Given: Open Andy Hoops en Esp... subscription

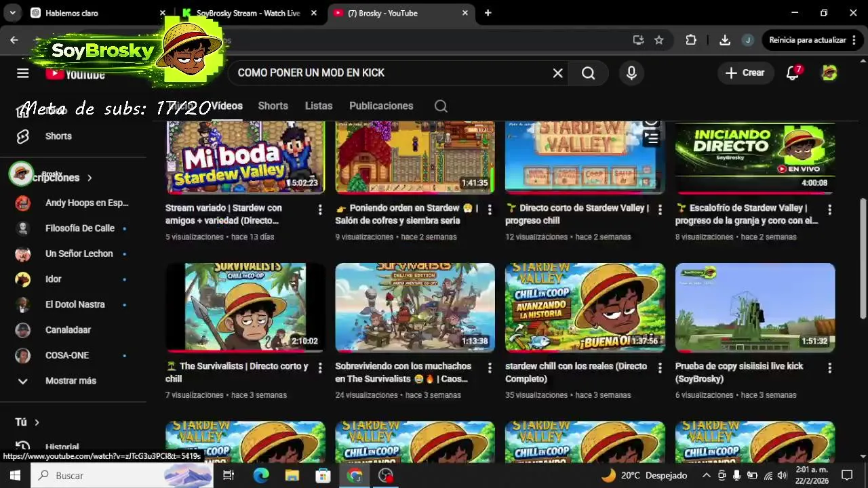Looking at the screenshot, I should (73, 203).
